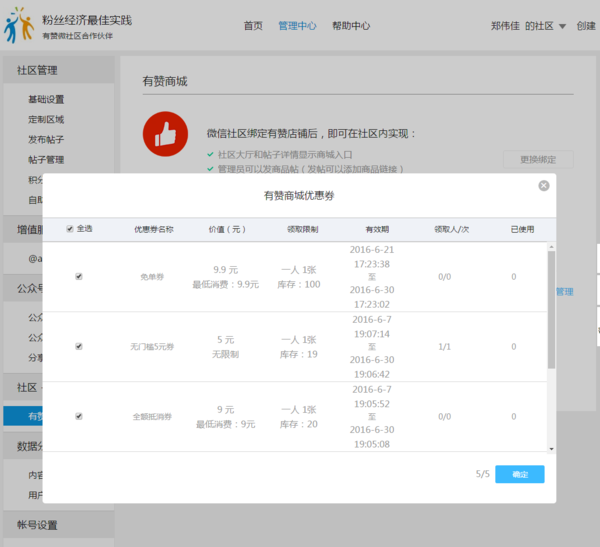Viewport: 600px width, 547px height.
Task: Click the 无门槛5元券 coupon name
Action: (152, 347)
